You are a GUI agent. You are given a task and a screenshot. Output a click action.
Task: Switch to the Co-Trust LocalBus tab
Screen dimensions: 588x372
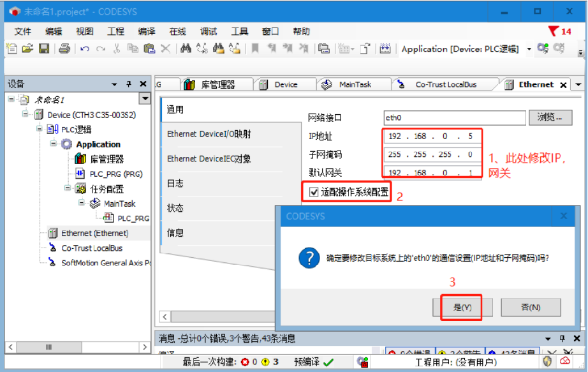click(446, 85)
